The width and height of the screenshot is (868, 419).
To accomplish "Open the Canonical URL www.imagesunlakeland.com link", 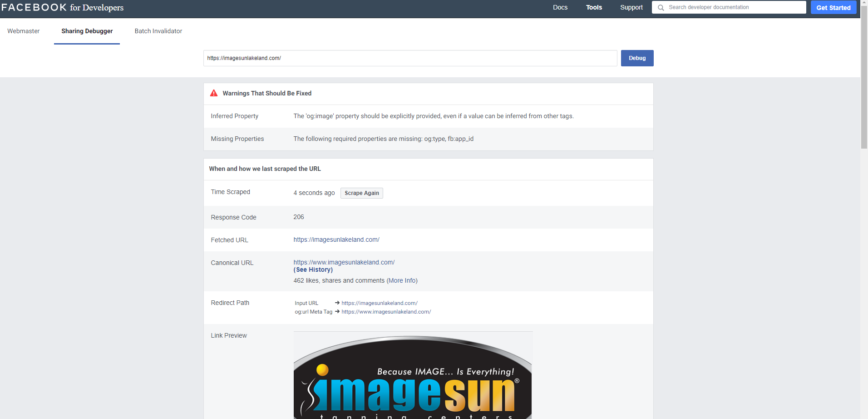I will [x=344, y=262].
